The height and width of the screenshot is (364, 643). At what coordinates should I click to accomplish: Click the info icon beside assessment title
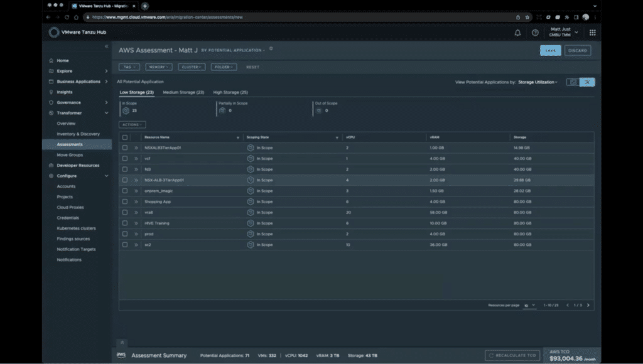[271, 49]
